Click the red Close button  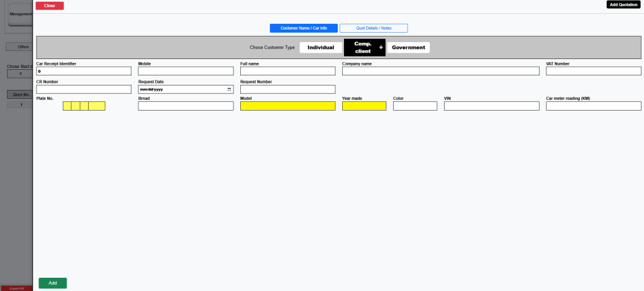50,6
